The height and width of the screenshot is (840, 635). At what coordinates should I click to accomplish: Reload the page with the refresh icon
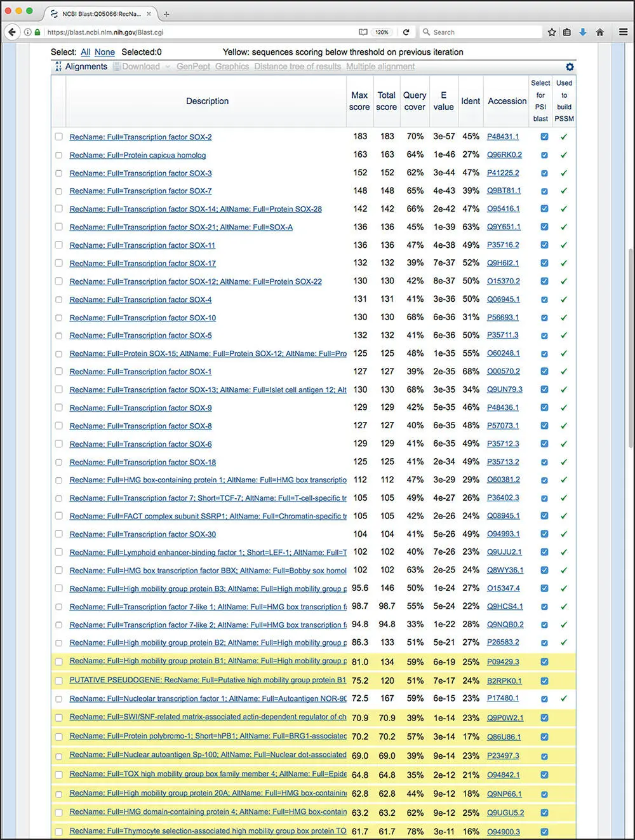(406, 32)
